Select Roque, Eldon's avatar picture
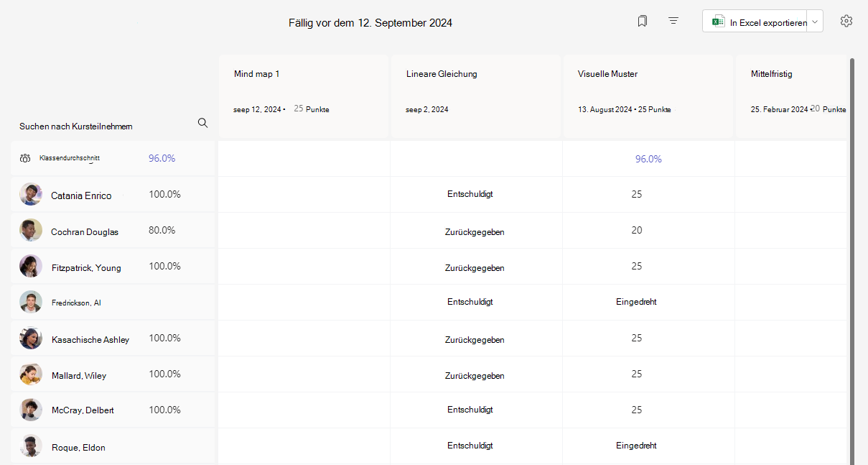868x465 pixels. [31, 446]
